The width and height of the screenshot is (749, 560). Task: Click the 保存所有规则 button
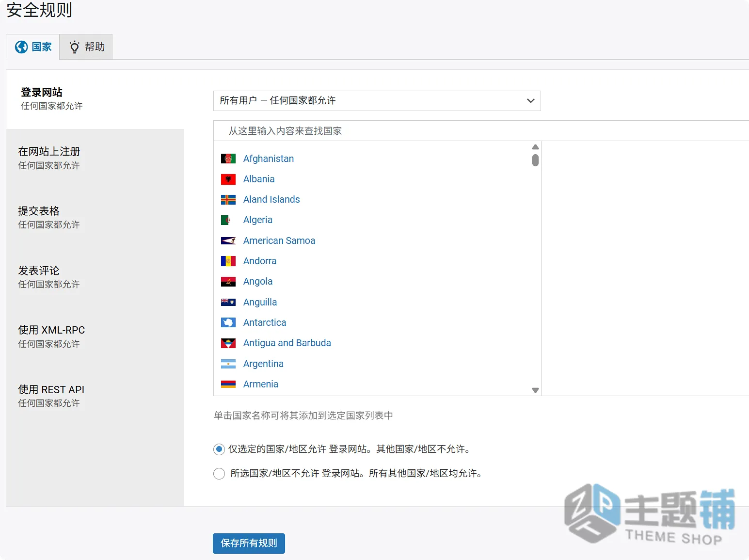249,544
